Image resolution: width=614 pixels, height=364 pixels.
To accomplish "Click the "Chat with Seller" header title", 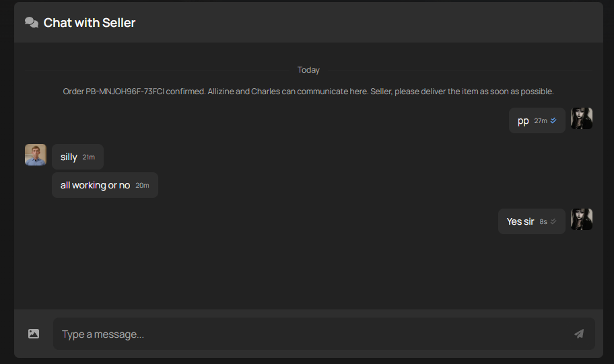I will point(90,23).
